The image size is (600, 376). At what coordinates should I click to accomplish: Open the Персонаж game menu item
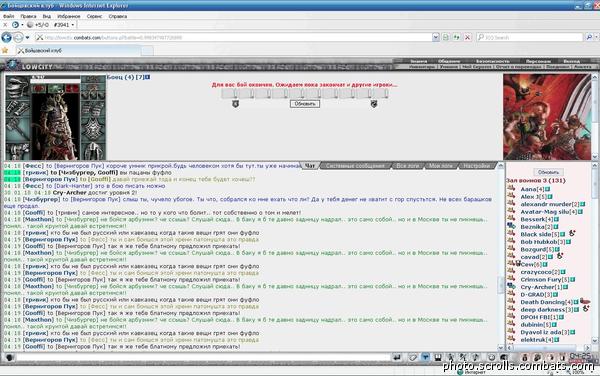coord(538,61)
